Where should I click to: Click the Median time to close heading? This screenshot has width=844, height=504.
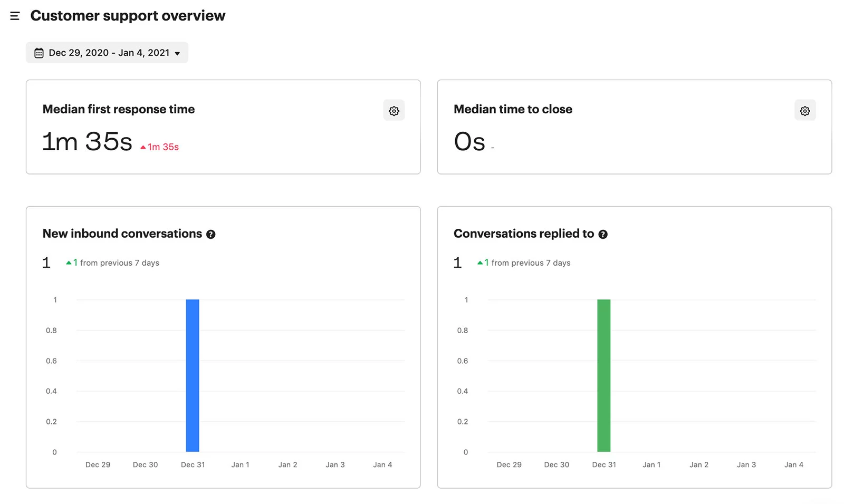(513, 109)
